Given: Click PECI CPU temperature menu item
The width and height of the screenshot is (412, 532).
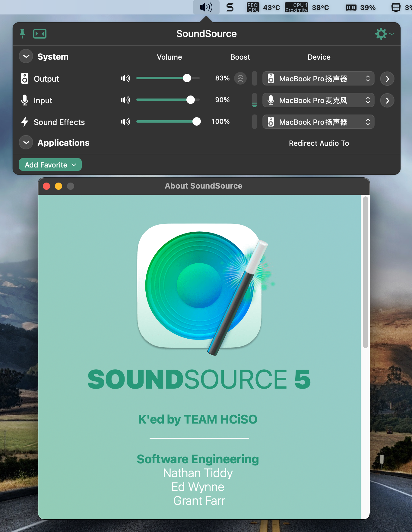Looking at the screenshot, I should (x=263, y=7).
